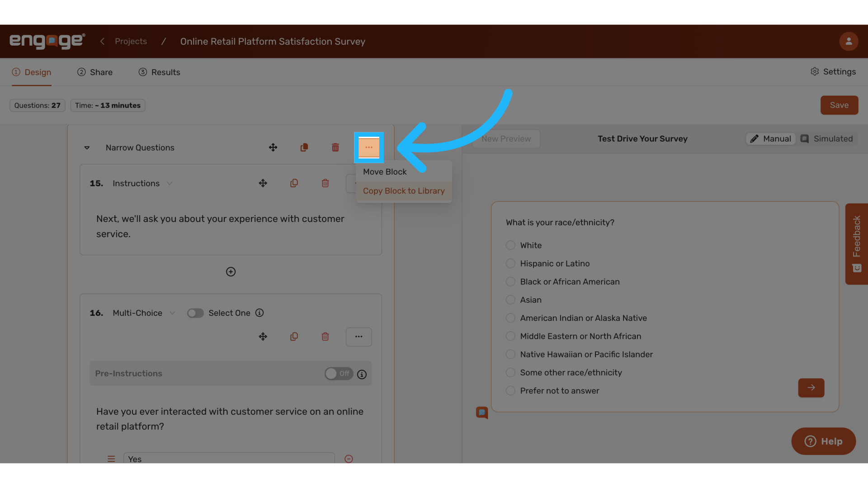The image size is (868, 488).
Task: Show info about Select One
Action: point(259,313)
